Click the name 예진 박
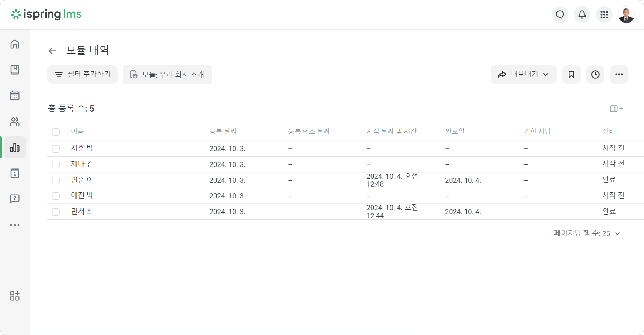644x335 pixels. point(82,195)
